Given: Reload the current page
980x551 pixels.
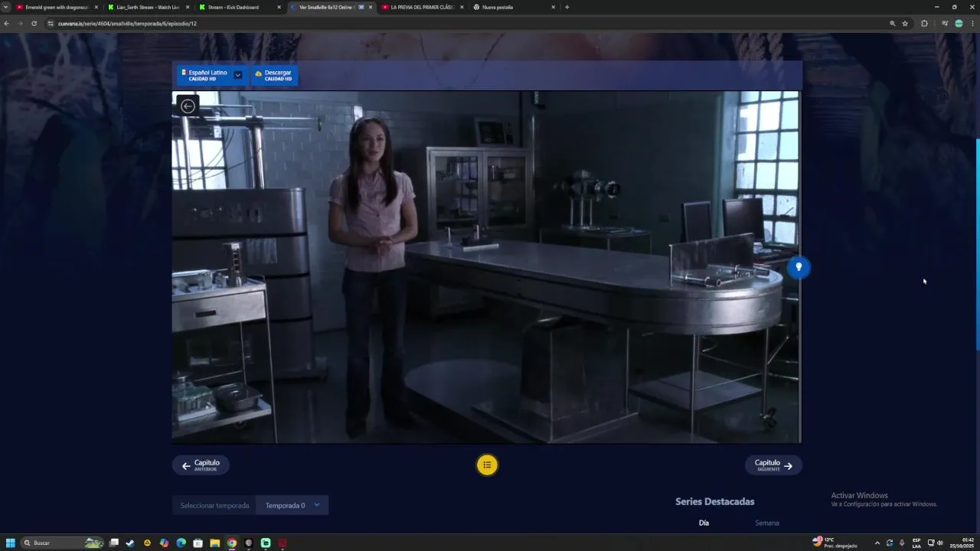Looking at the screenshot, I should coord(34,24).
